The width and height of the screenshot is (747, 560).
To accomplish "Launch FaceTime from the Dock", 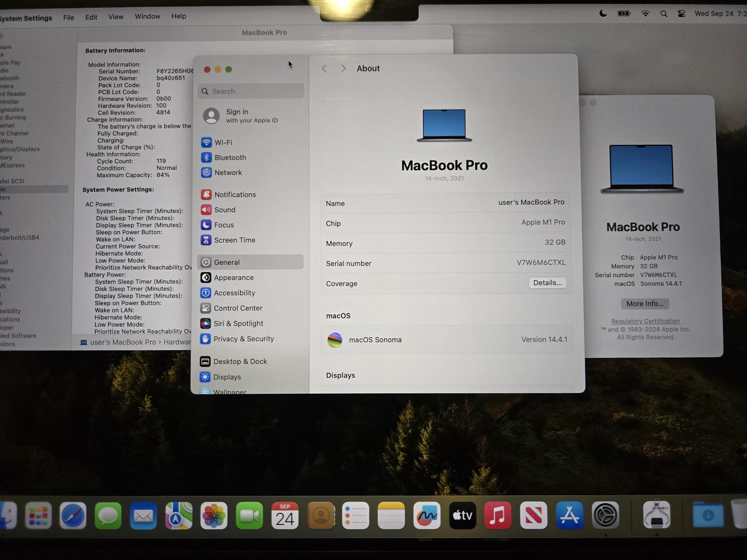I will 250,516.
